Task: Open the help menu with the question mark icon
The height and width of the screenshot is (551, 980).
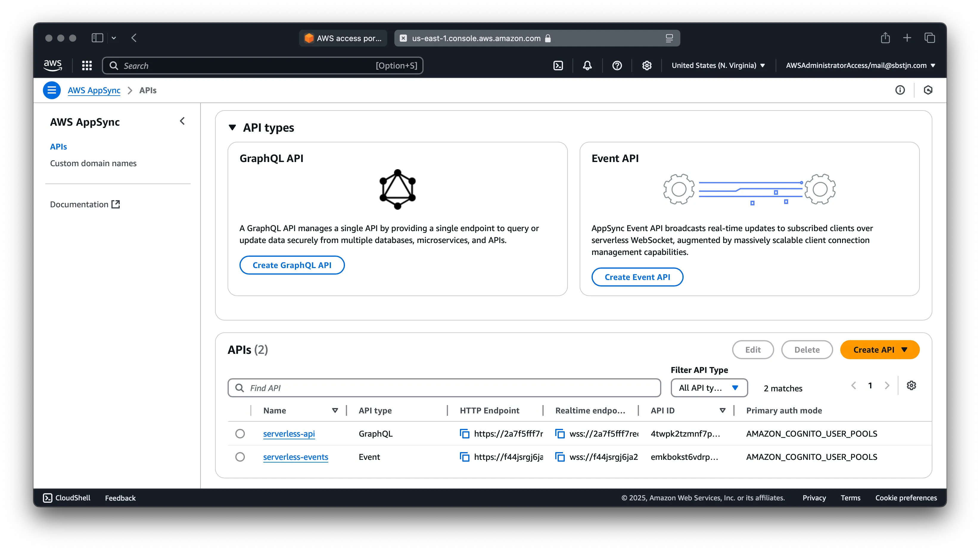Action: pyautogui.click(x=617, y=66)
